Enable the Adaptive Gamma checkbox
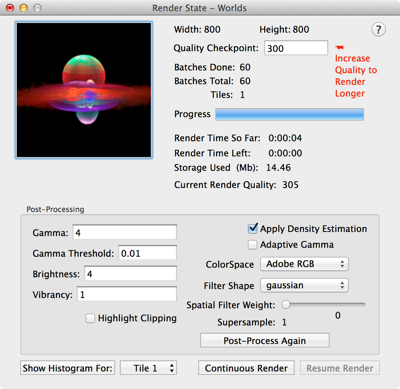 253,245
